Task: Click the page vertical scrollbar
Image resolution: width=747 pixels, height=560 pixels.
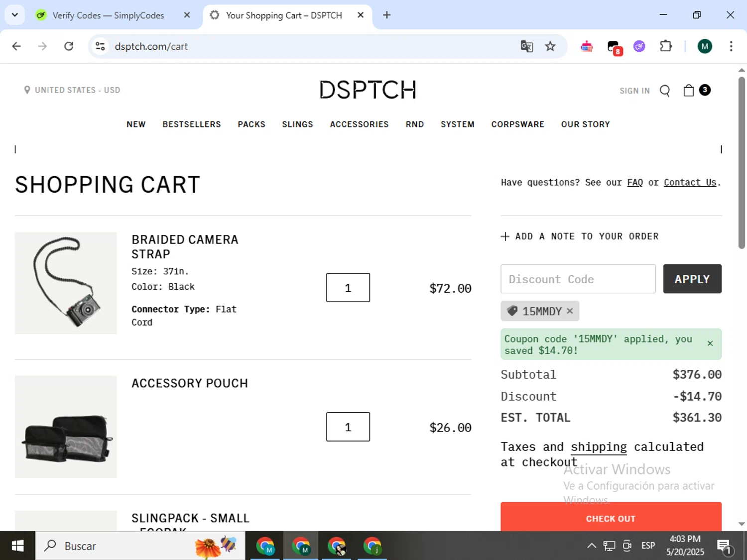Action: click(742, 163)
